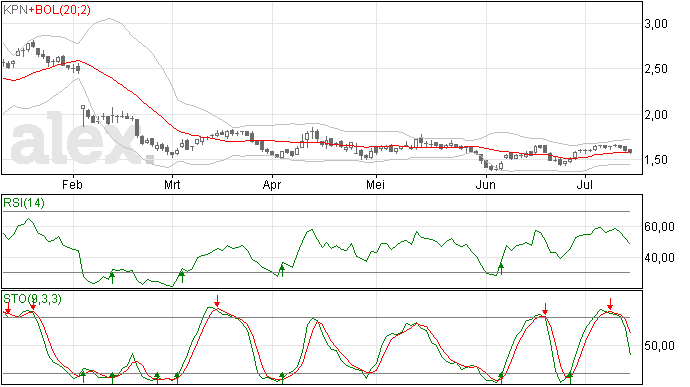Click the RSI green buy arrow in June
690x387 pixels.
pyautogui.click(x=500, y=268)
